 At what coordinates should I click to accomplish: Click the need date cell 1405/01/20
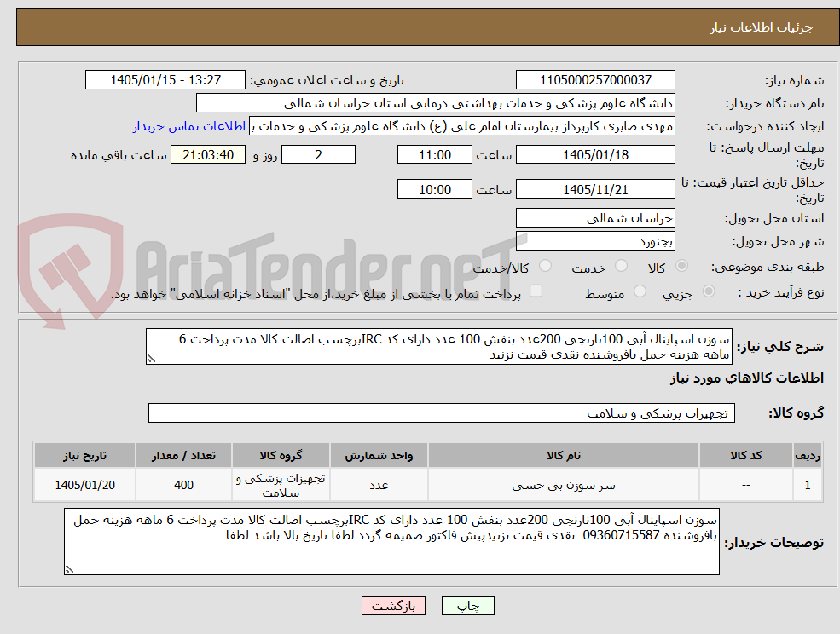pos(84,485)
